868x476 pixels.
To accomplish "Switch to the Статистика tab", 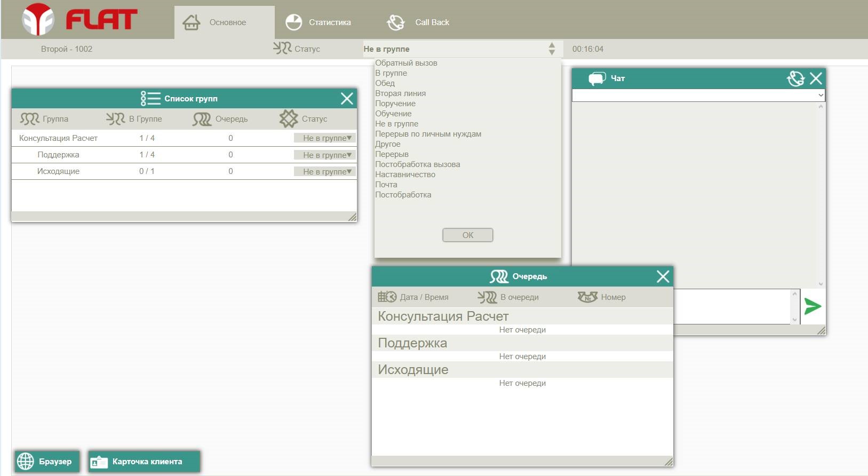I will (318, 22).
